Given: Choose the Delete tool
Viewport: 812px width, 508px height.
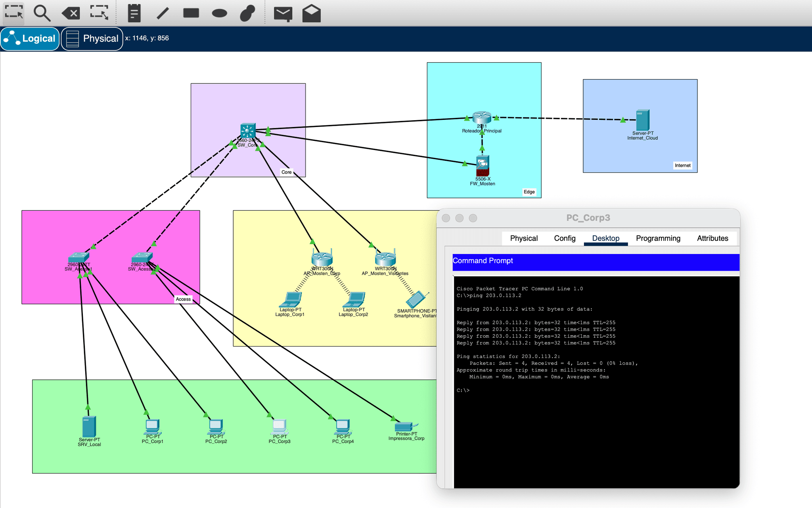Looking at the screenshot, I should (71, 13).
